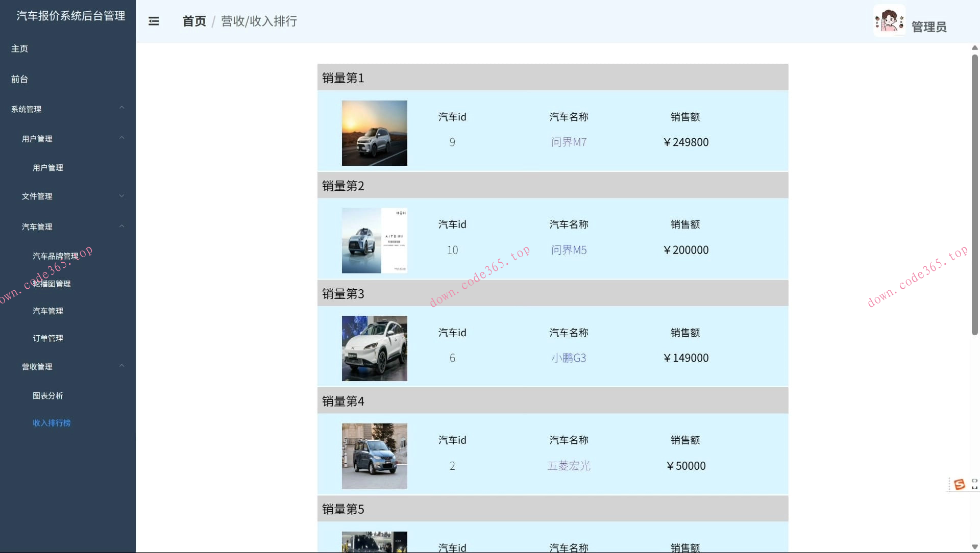Select the highlighted 收入排行榜 item
The height and width of the screenshot is (553, 980).
[52, 422]
